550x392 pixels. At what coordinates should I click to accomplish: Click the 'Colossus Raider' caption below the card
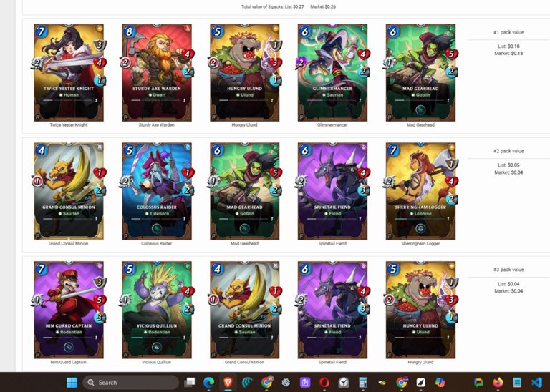pyautogui.click(x=156, y=243)
